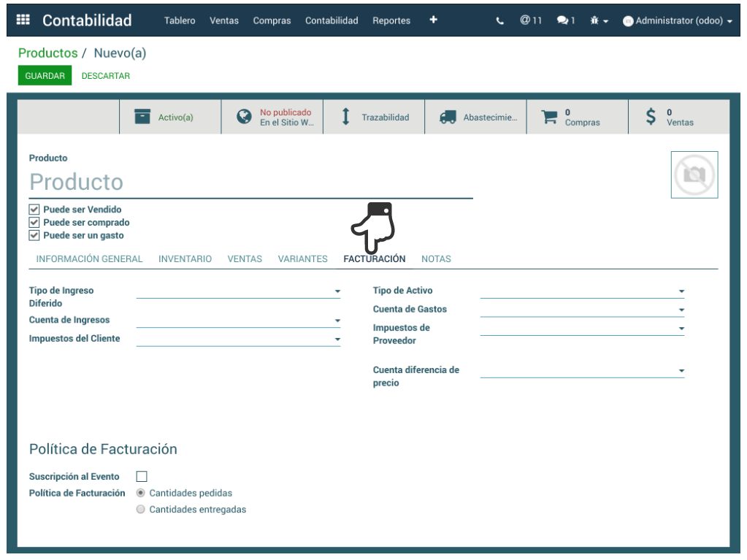
Task: Click the product image placeholder
Action: tap(694, 174)
